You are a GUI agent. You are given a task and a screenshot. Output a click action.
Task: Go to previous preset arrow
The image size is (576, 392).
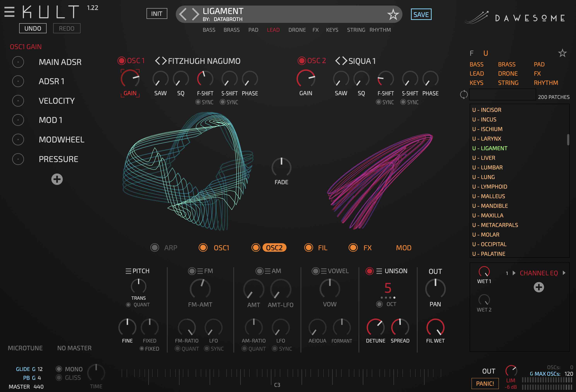[183, 14]
